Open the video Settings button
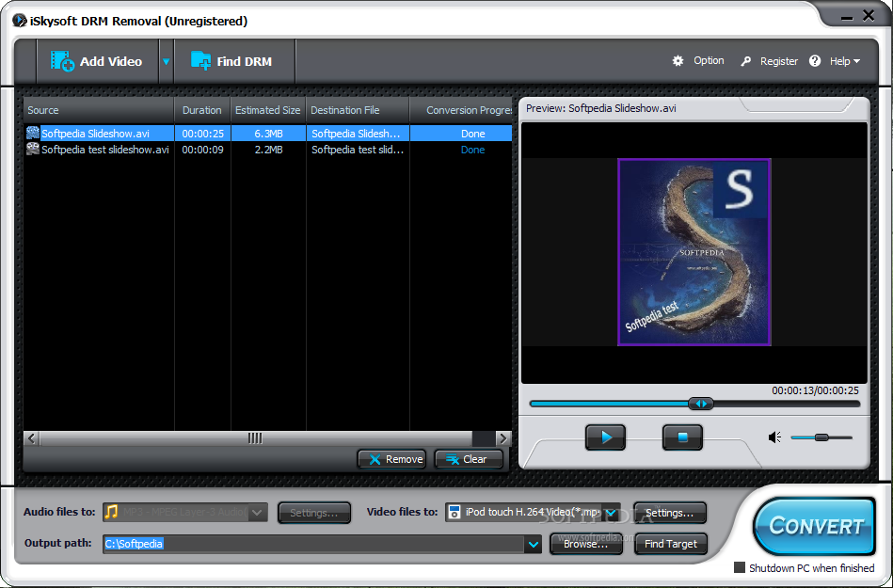The image size is (893, 588). [670, 513]
